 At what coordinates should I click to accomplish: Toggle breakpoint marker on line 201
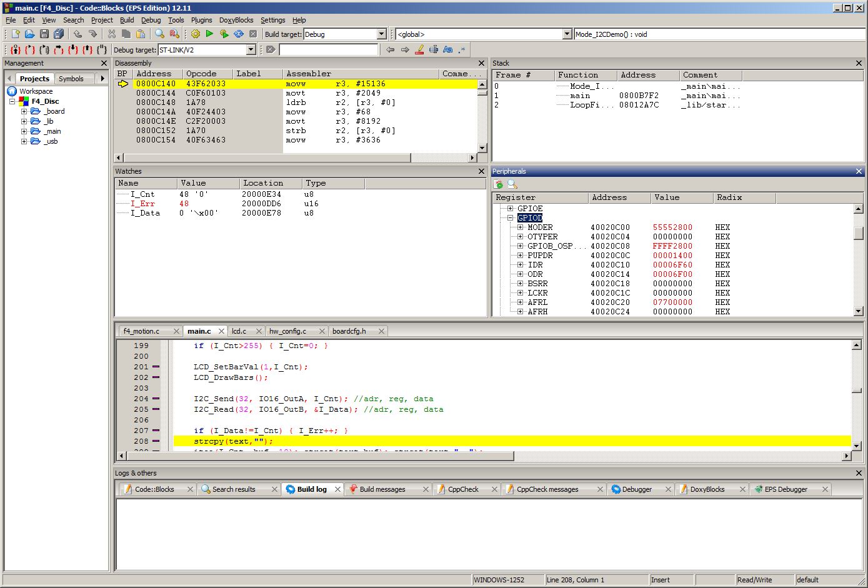[x=156, y=367]
